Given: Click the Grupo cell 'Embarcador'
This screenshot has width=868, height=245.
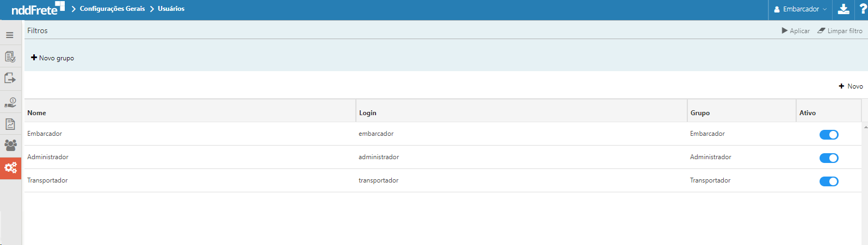Looking at the screenshot, I should click(707, 134).
